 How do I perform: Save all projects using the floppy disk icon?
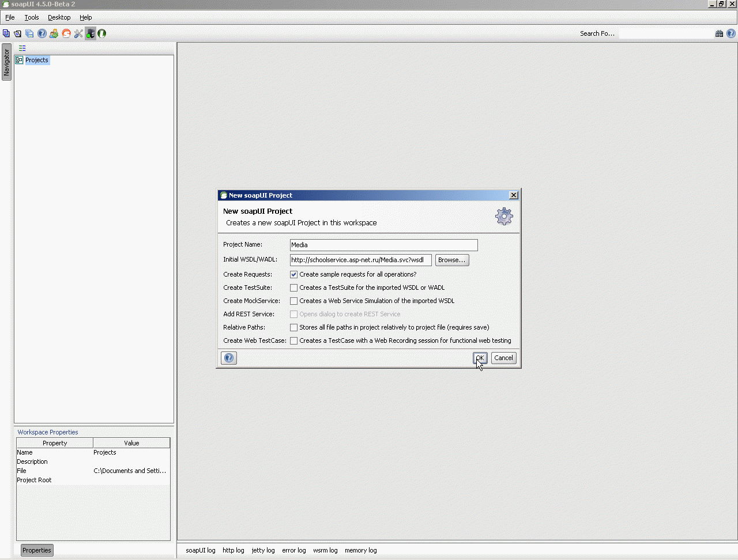click(x=29, y=33)
